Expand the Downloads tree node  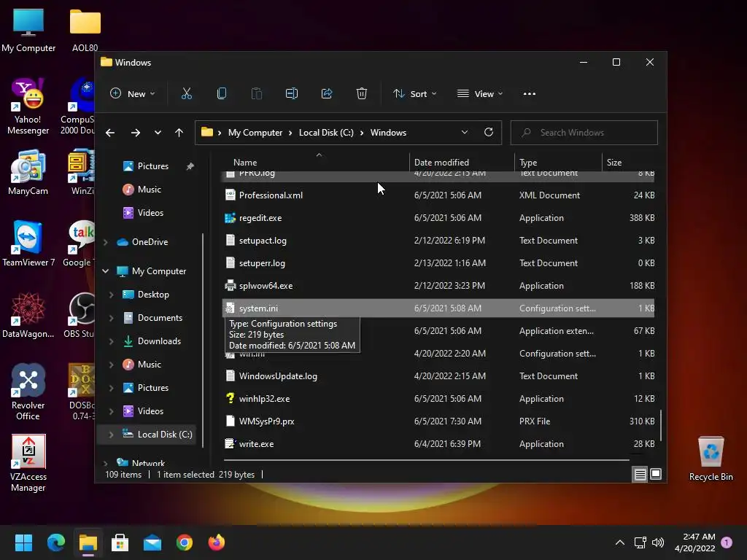pyautogui.click(x=111, y=341)
